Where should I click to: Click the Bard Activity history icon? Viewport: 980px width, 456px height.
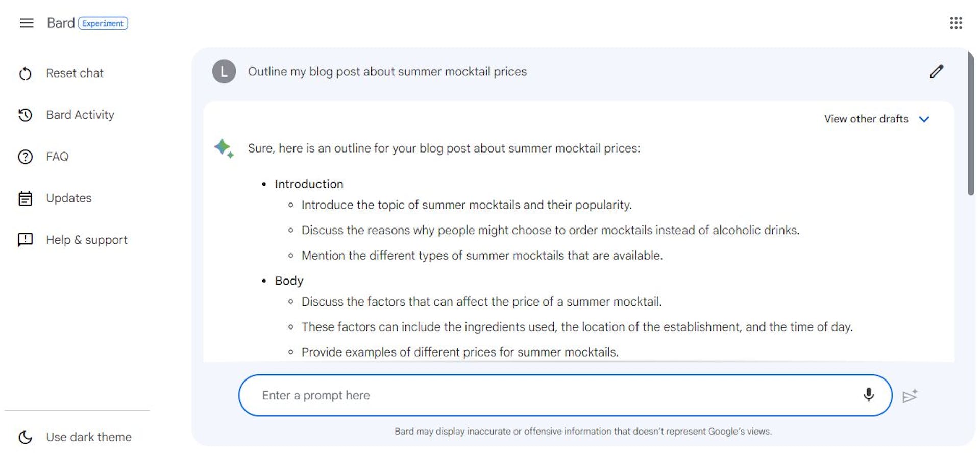(26, 115)
